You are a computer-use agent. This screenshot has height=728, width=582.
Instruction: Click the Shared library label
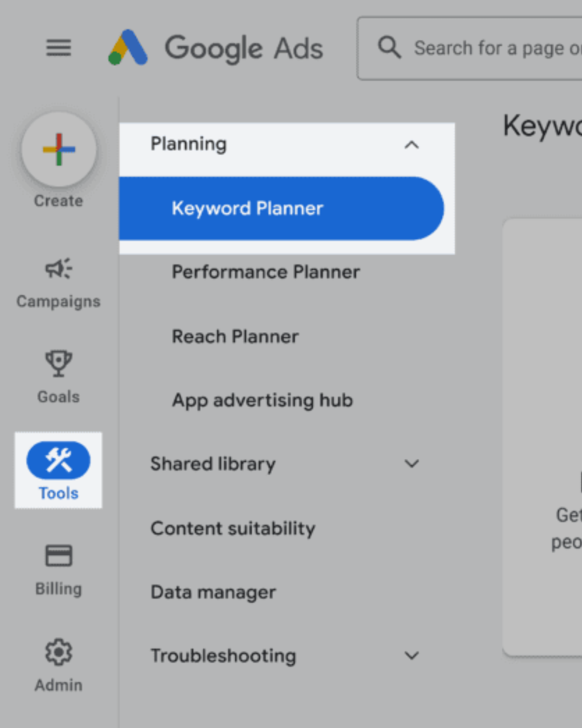click(x=213, y=464)
